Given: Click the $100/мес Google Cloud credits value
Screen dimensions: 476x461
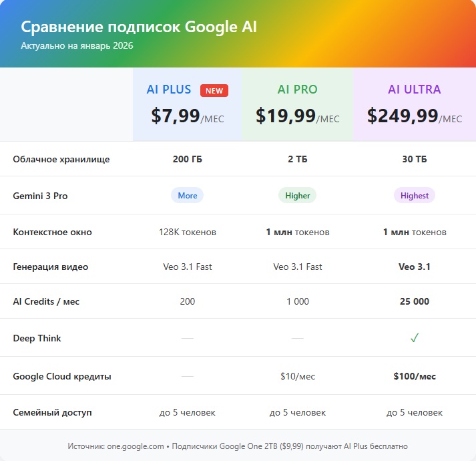Looking at the screenshot, I should (x=415, y=376).
